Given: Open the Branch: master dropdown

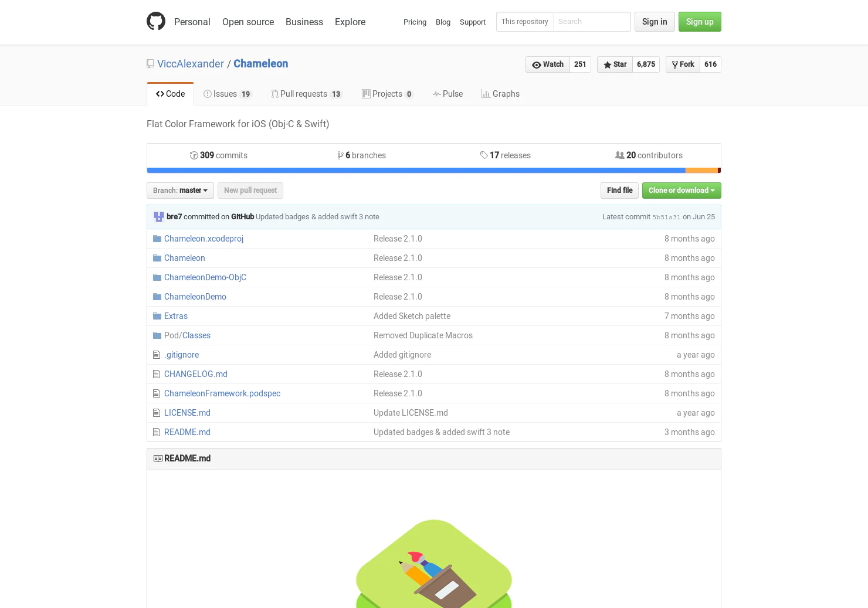Looking at the screenshot, I should (x=180, y=191).
